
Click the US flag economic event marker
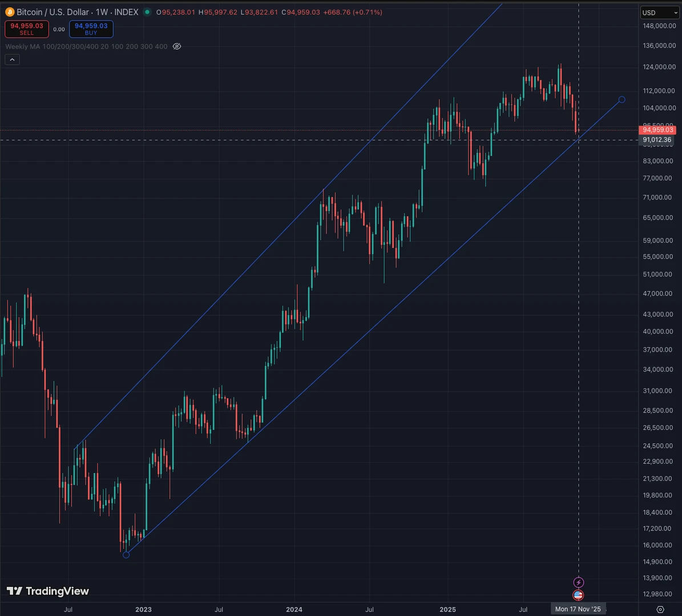(x=578, y=595)
